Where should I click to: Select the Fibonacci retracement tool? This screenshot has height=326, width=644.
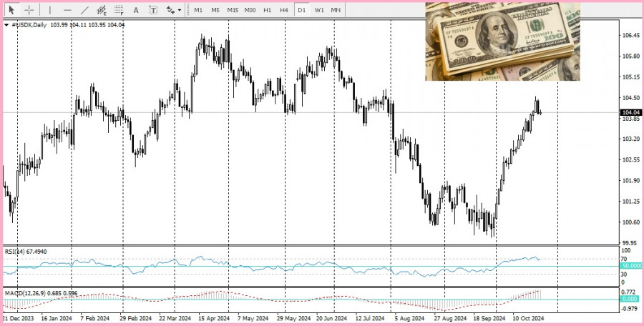pyautogui.click(x=119, y=10)
